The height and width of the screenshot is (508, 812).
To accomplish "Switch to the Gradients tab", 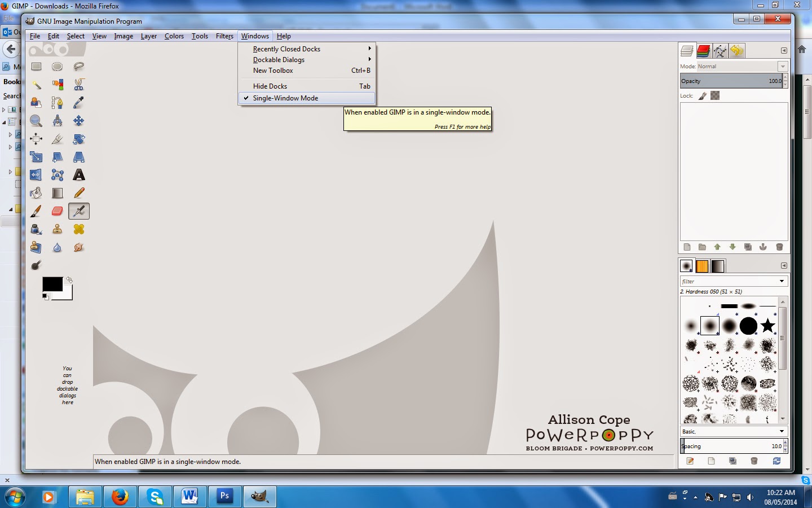I will (718, 266).
